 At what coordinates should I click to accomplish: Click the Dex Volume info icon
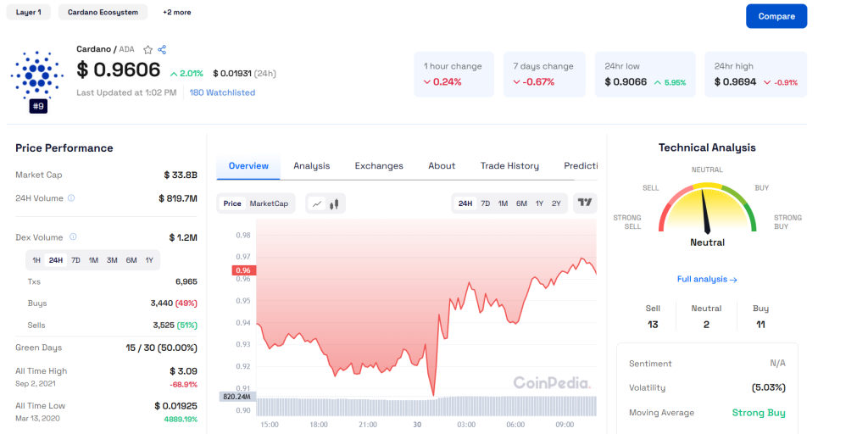coord(73,237)
